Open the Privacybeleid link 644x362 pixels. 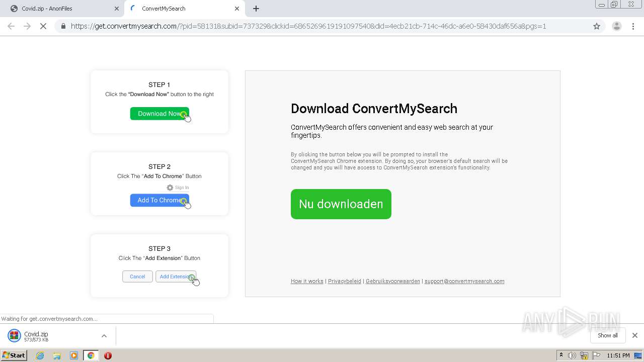(345, 281)
